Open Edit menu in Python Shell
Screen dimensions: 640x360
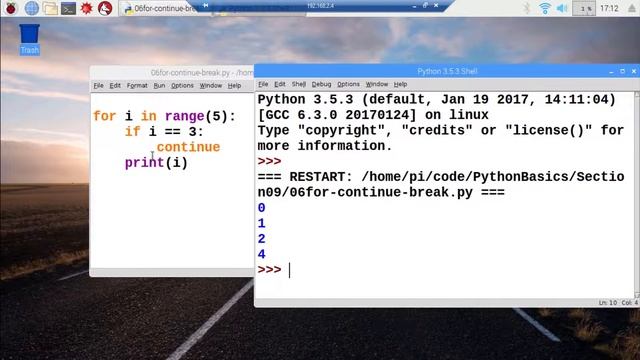click(280, 84)
